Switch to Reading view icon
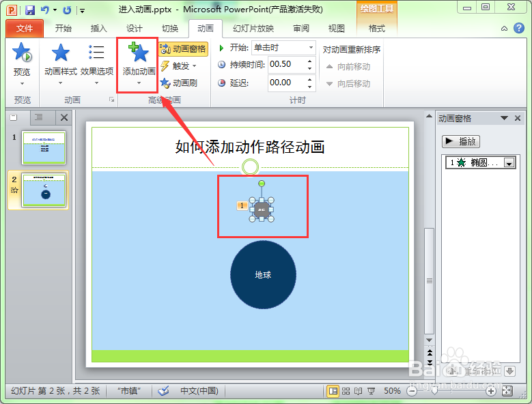Viewport: 532px width, 404px height. tap(359, 391)
